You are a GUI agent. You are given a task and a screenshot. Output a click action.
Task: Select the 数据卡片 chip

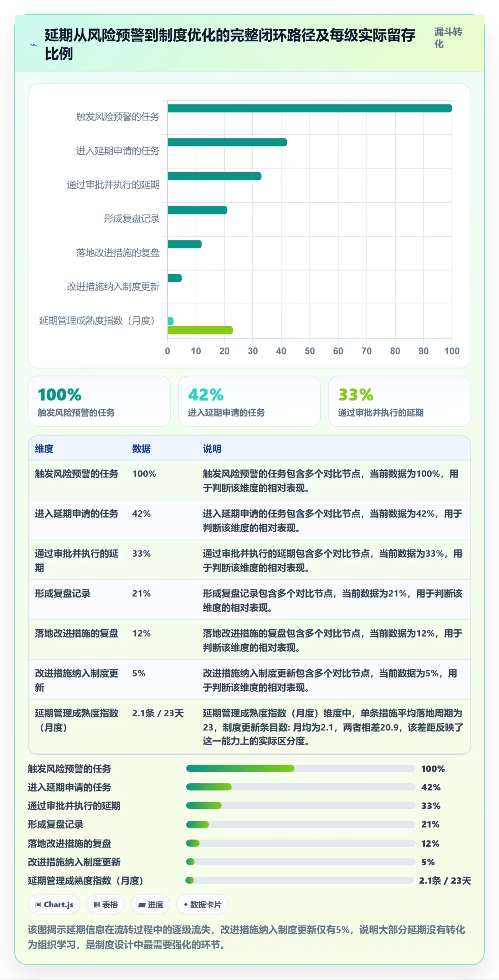202,904
